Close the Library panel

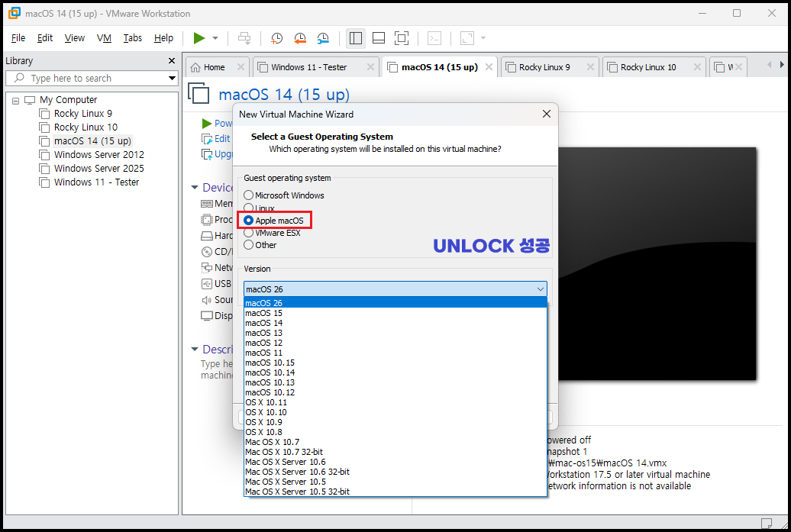[172, 60]
